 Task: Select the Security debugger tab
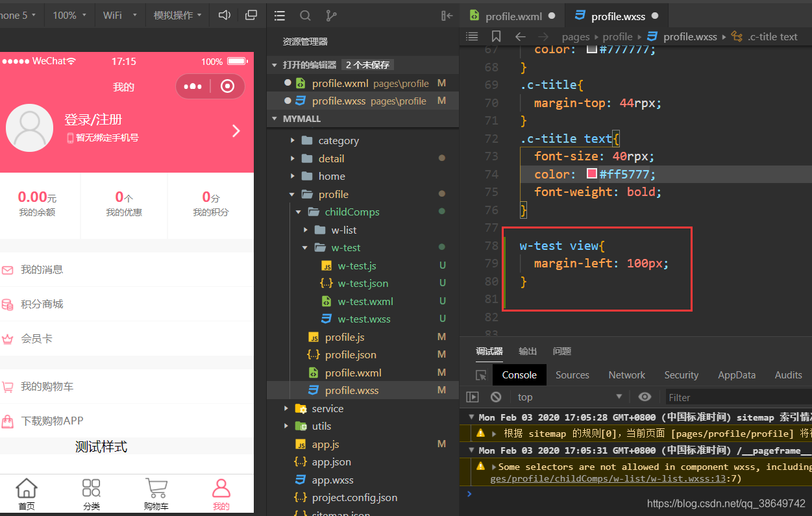[682, 375]
